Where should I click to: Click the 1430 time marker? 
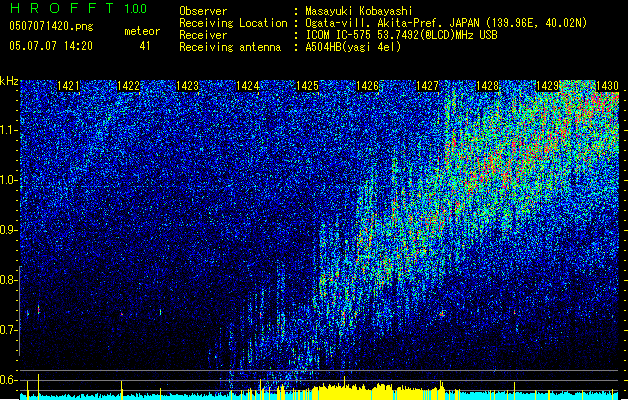tap(607, 86)
